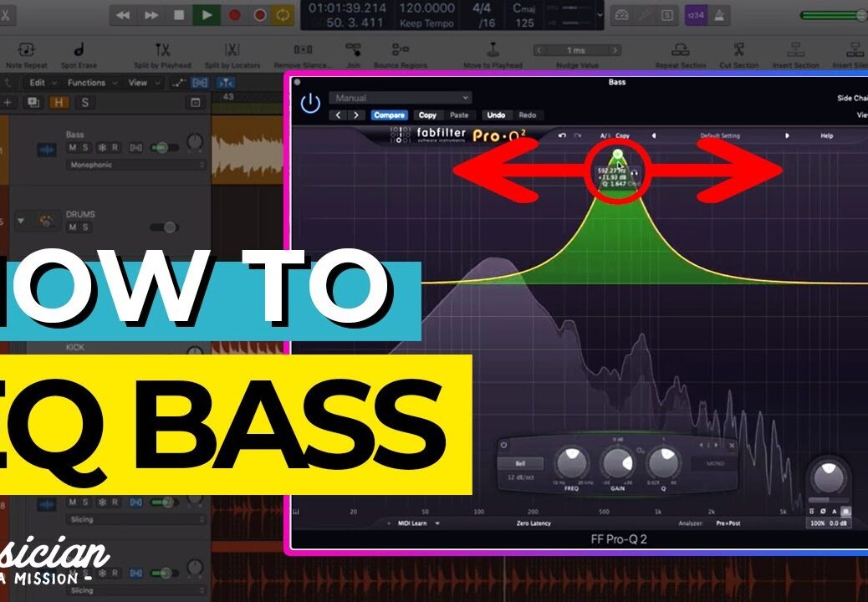Toggle the plugin power bypass button
This screenshot has height=602, width=868.
coord(310,104)
